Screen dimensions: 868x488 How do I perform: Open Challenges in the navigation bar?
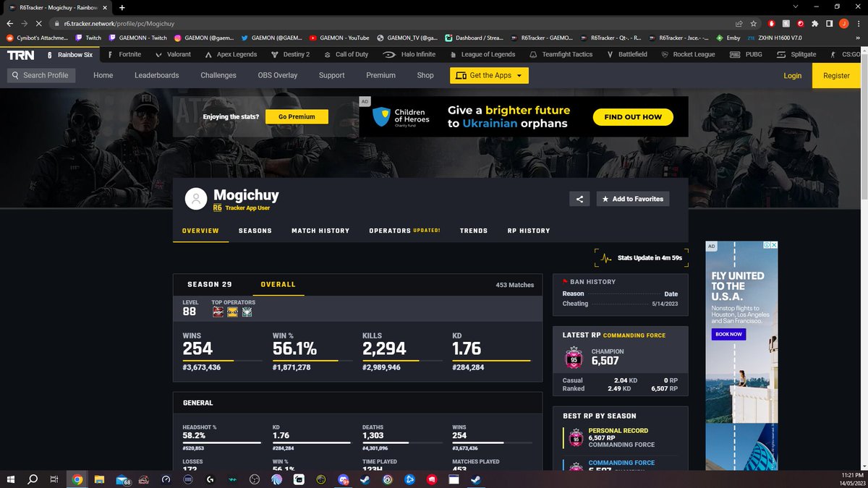(x=218, y=75)
